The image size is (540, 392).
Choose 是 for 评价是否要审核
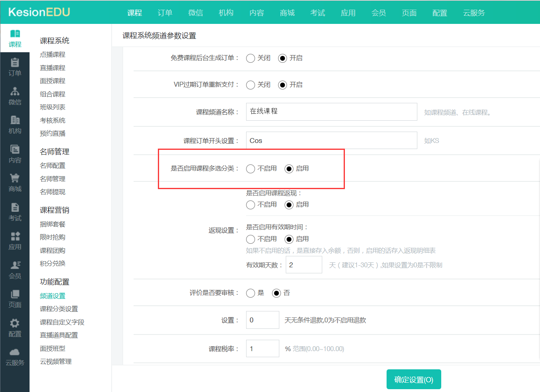coord(251,293)
